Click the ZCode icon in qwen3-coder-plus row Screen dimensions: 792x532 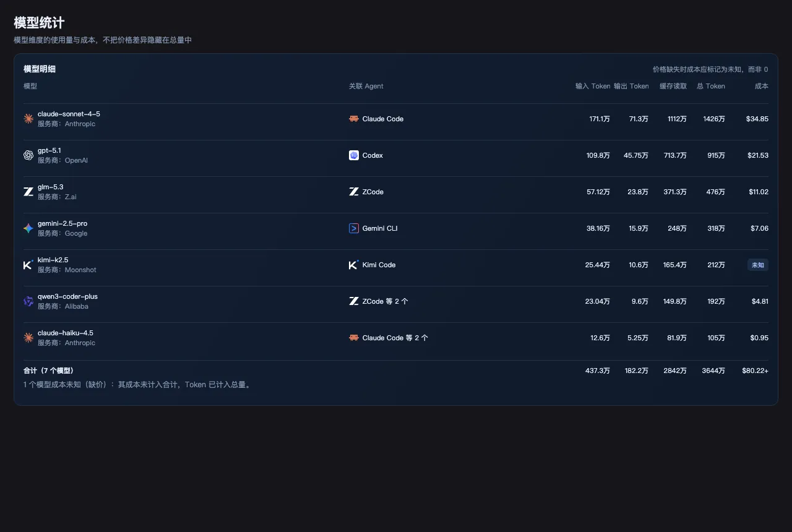(x=354, y=301)
